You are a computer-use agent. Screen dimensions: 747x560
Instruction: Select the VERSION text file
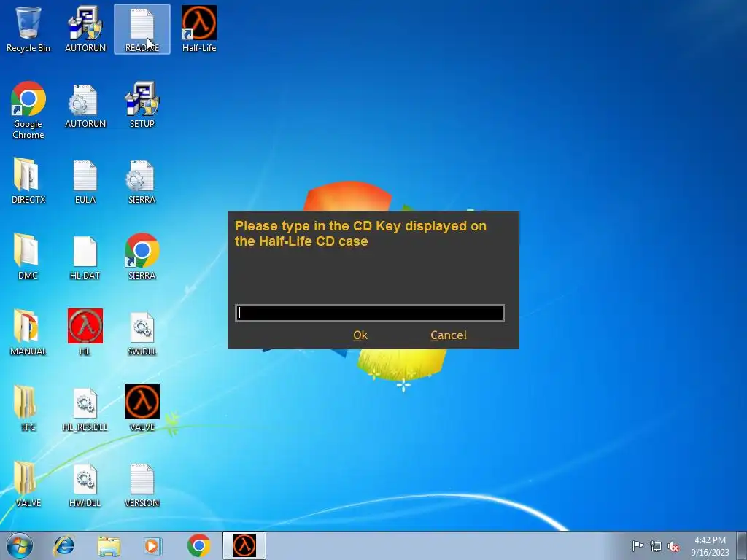(142, 484)
